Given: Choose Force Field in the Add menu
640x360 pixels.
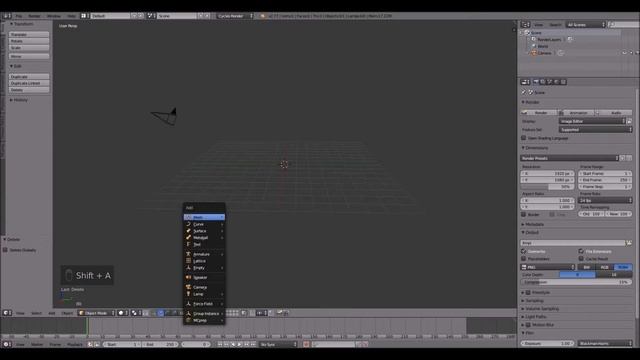Looking at the screenshot, I should 204,304.
